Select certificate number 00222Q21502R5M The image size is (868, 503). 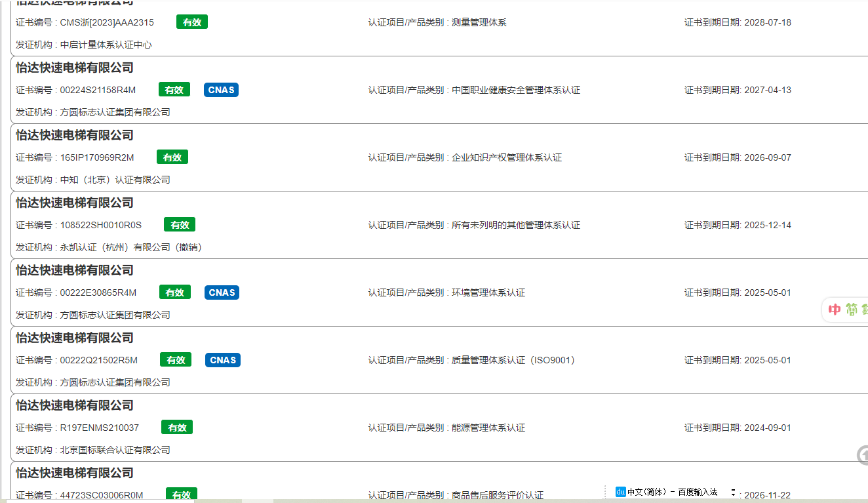click(99, 360)
